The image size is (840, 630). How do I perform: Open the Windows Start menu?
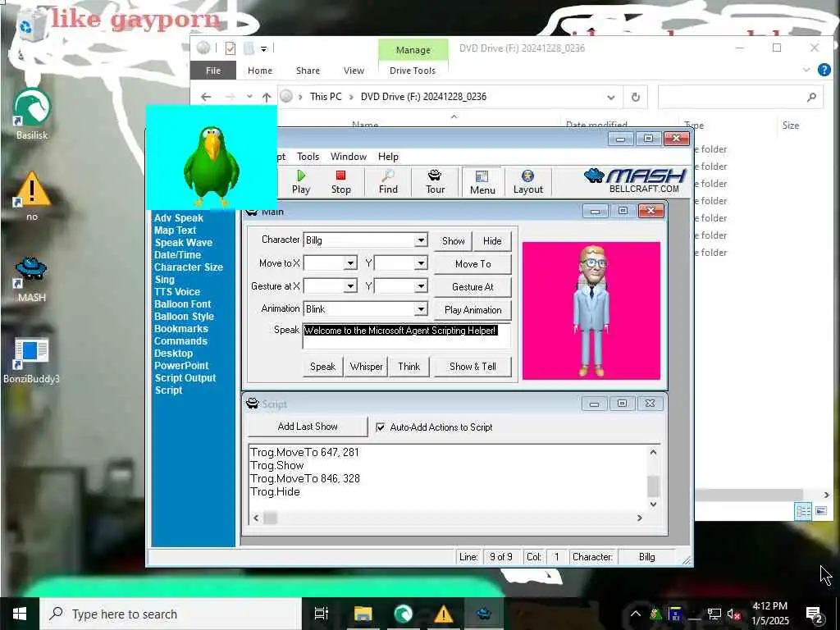20,614
